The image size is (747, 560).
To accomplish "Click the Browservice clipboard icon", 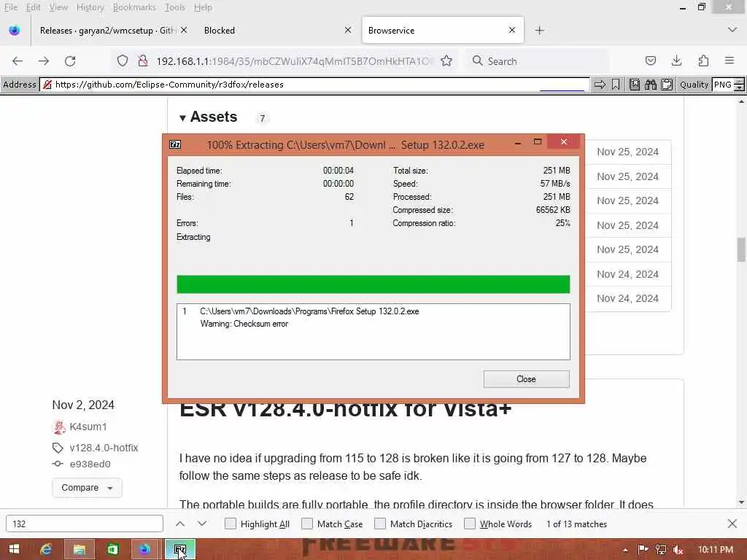I will pos(667,85).
